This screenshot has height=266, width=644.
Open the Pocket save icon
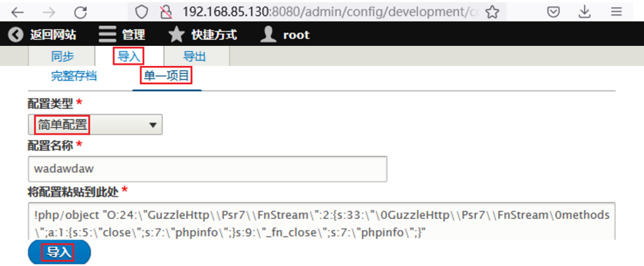point(553,13)
